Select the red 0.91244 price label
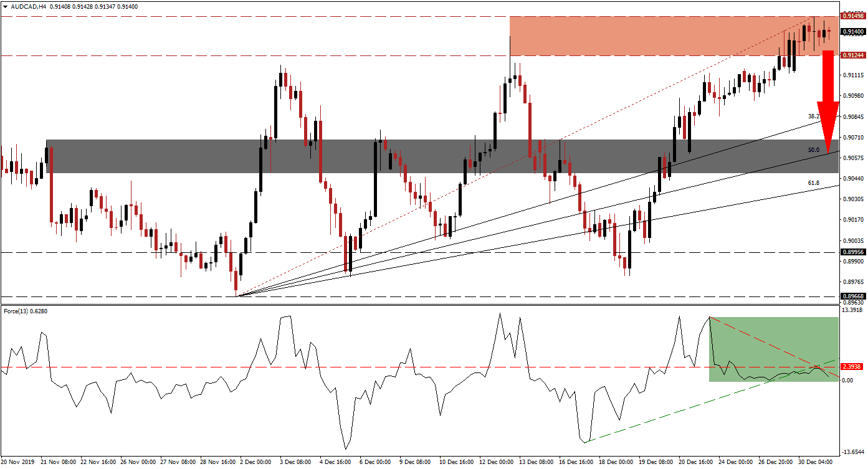The width and height of the screenshot is (868, 469). (x=852, y=55)
